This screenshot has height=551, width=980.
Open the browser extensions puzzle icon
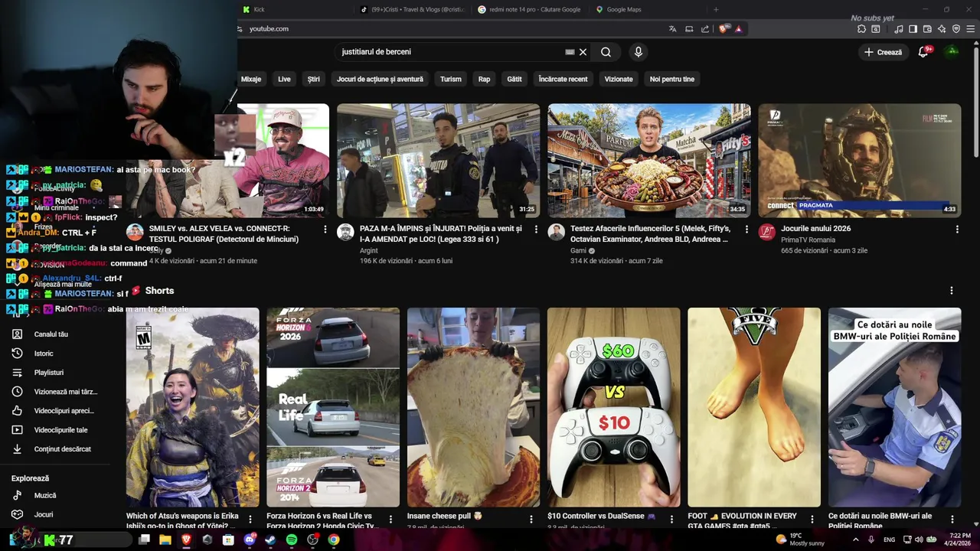click(862, 29)
